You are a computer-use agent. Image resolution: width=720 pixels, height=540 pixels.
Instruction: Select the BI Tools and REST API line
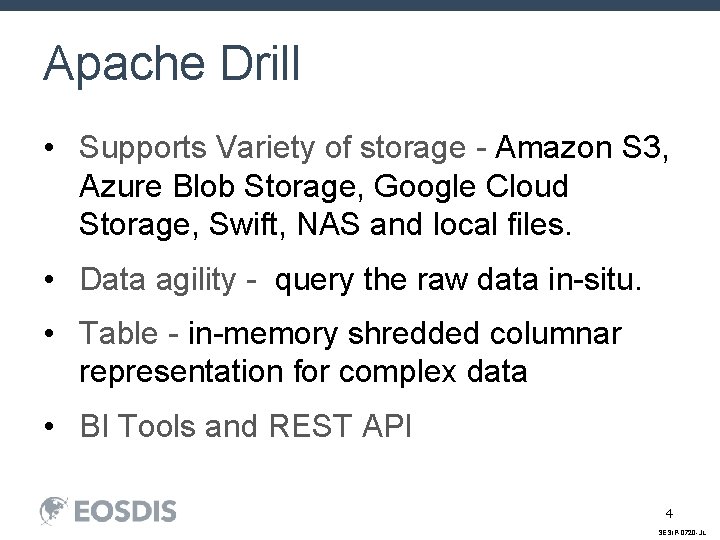coord(246,426)
